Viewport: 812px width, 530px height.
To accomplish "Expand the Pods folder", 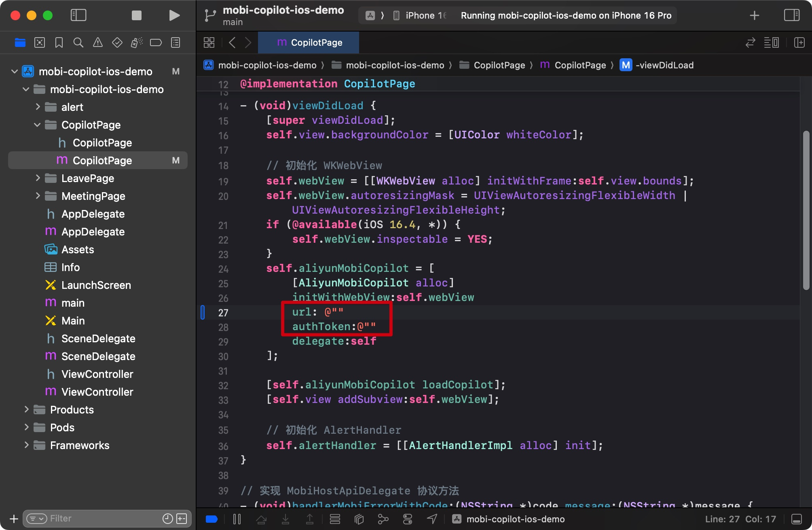I will point(26,427).
